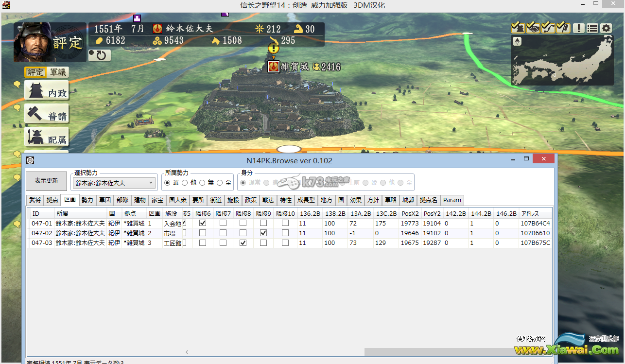Switch to the 政策 tab

251,200
